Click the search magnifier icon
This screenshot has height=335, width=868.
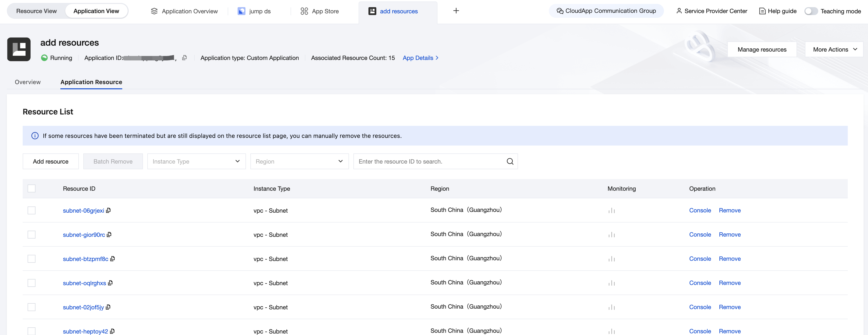[x=510, y=161]
